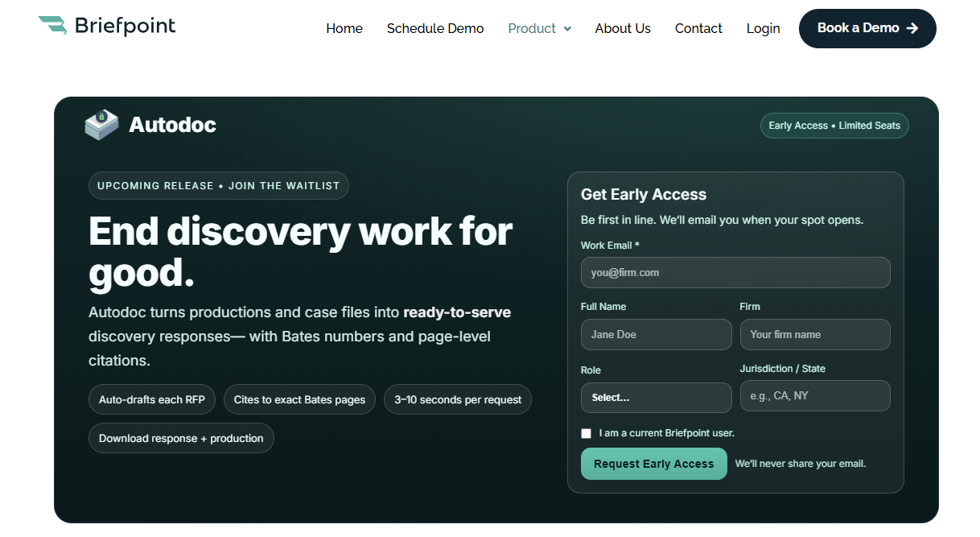Select the Firm name input
The image size is (980, 537).
coord(814,335)
